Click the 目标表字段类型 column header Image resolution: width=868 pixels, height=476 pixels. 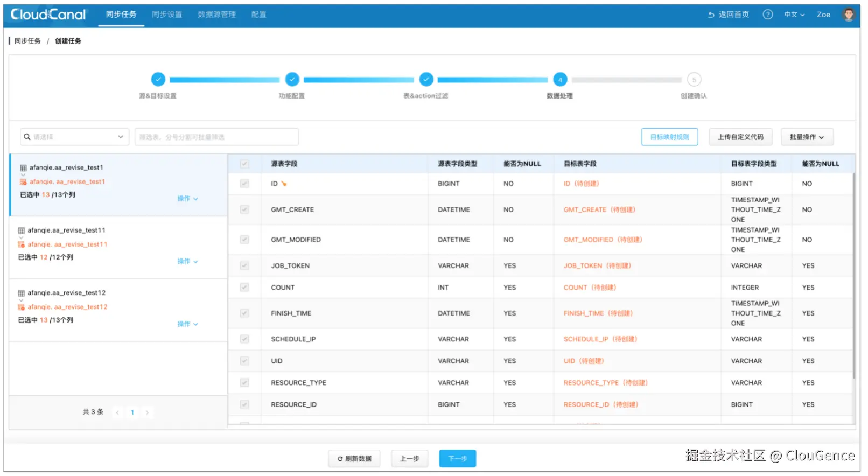click(754, 164)
